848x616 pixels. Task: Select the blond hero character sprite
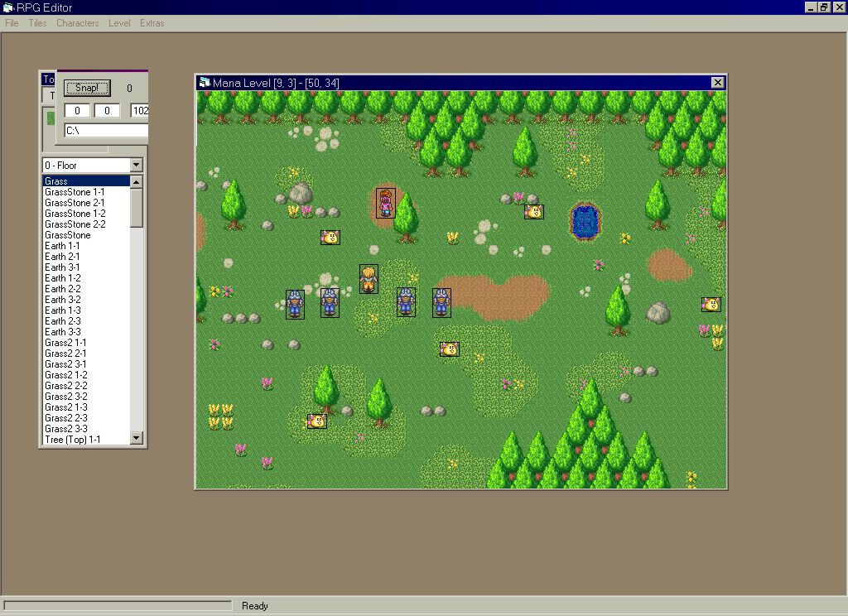pos(369,278)
